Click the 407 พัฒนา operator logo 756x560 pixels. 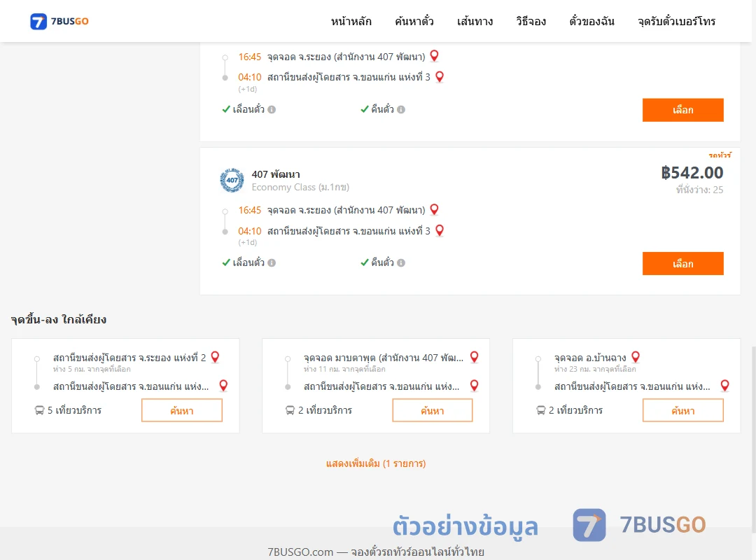232,181
